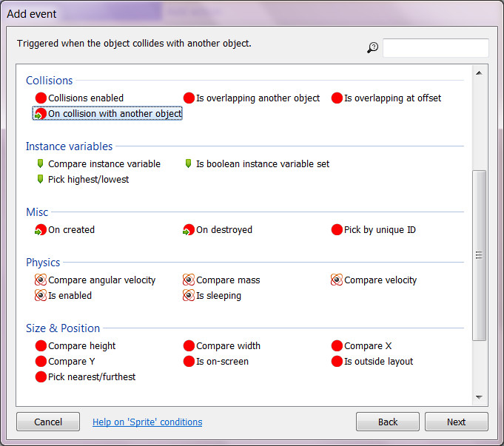Choose the 'On created' trigger icon
The image size is (504, 446).
tap(41, 230)
